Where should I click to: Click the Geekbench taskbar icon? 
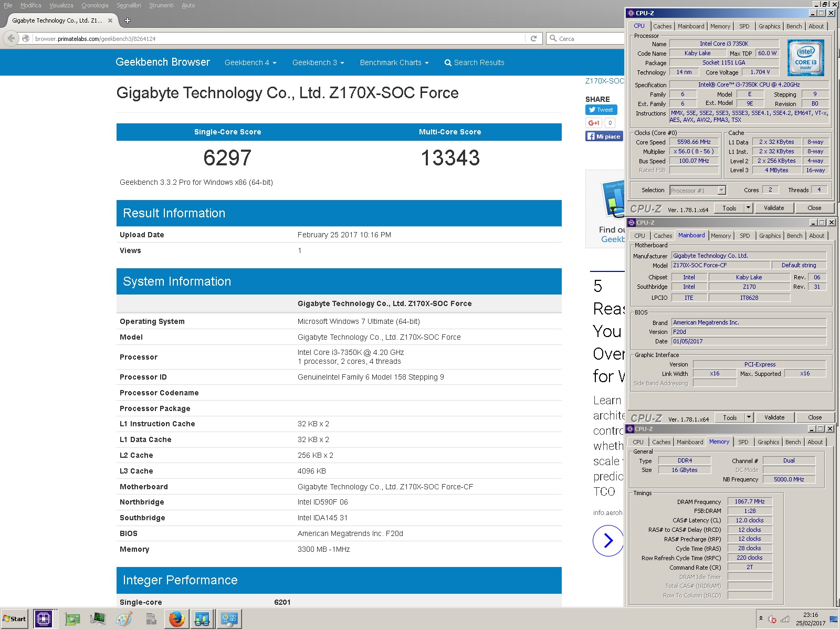pos(202,619)
